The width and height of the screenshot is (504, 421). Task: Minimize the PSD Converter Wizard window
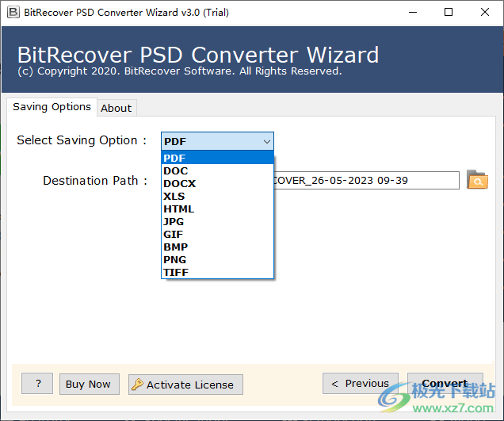tap(413, 12)
